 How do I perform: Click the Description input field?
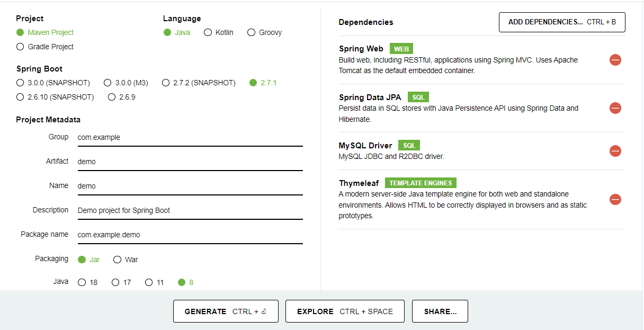coord(190,210)
